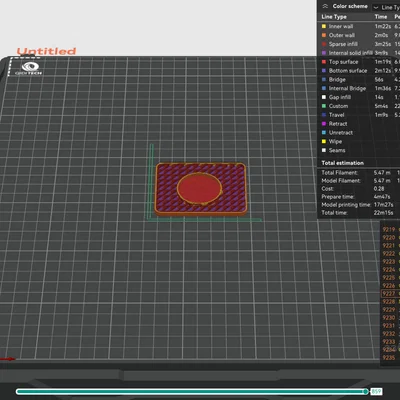This screenshot has height=400, width=400.
Task: Open the Line Type color scheme dropdown
Action: coord(387,7)
